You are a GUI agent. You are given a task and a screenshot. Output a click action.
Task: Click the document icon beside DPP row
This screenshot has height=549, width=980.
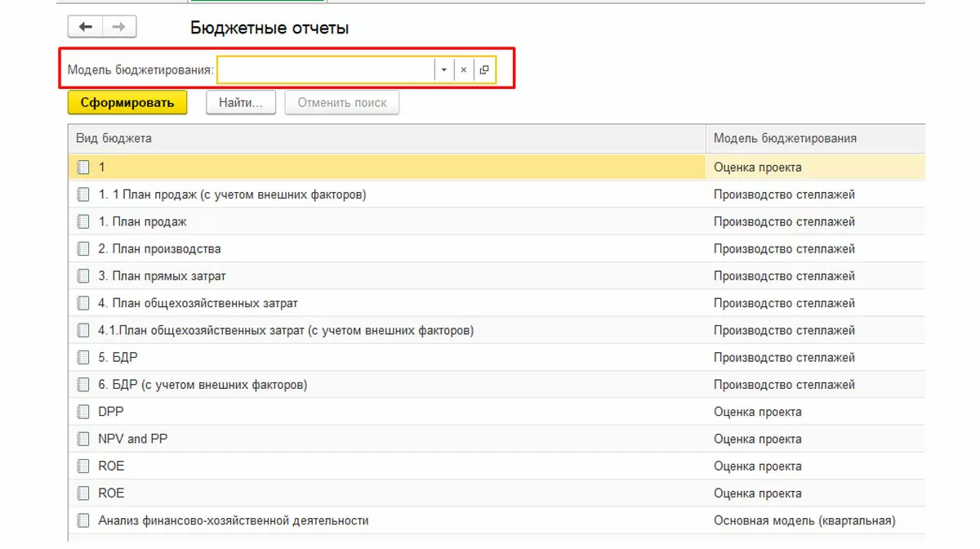point(82,412)
